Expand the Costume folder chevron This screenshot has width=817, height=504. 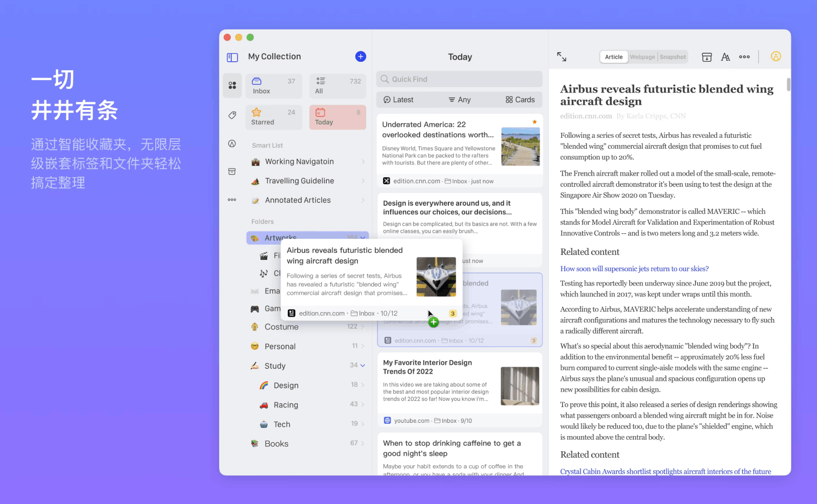pyautogui.click(x=363, y=327)
